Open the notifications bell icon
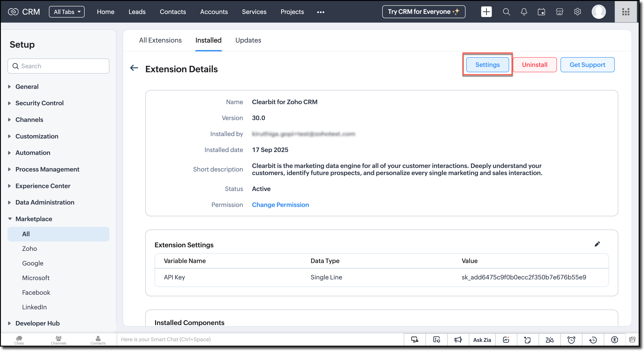Screen dimensions: 644x351 [x=524, y=12]
